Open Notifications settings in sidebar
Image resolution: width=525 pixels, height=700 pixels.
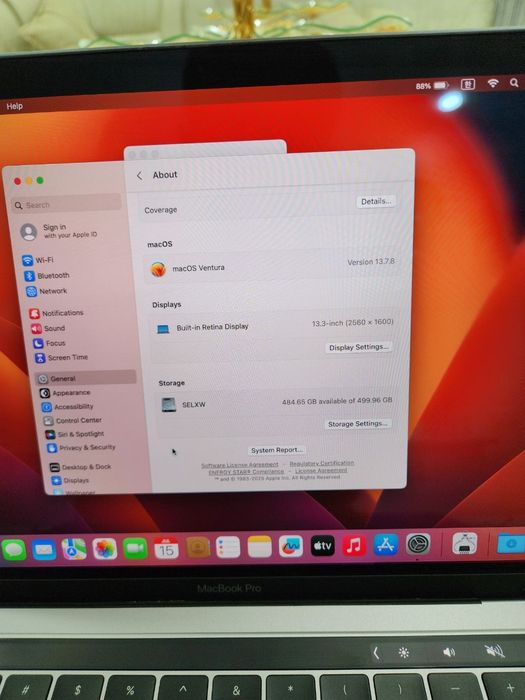(x=56, y=313)
